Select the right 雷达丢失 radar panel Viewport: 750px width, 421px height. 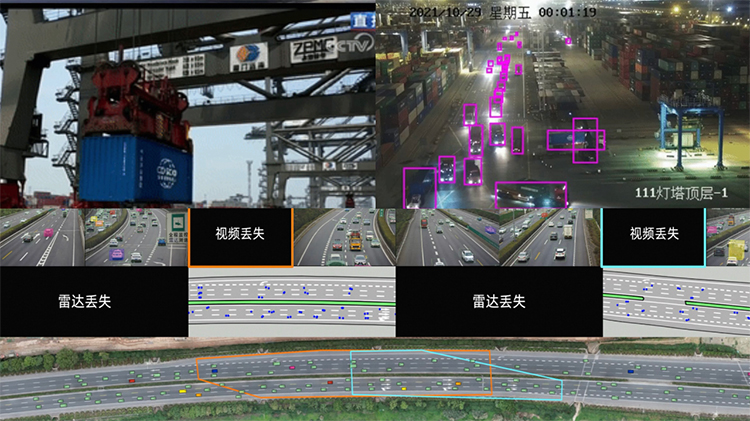pyautogui.click(x=499, y=300)
